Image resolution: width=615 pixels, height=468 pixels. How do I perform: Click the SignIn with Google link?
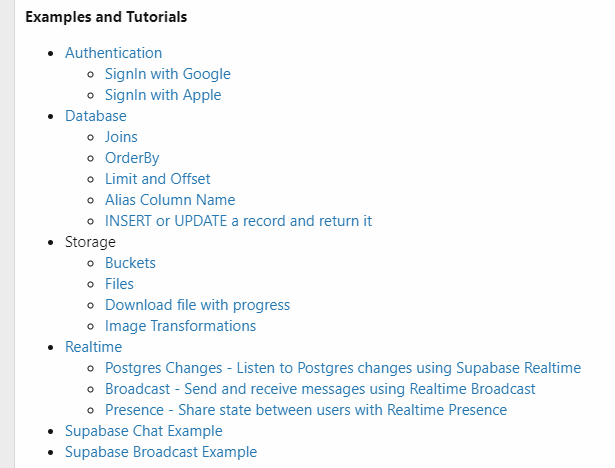pos(167,74)
